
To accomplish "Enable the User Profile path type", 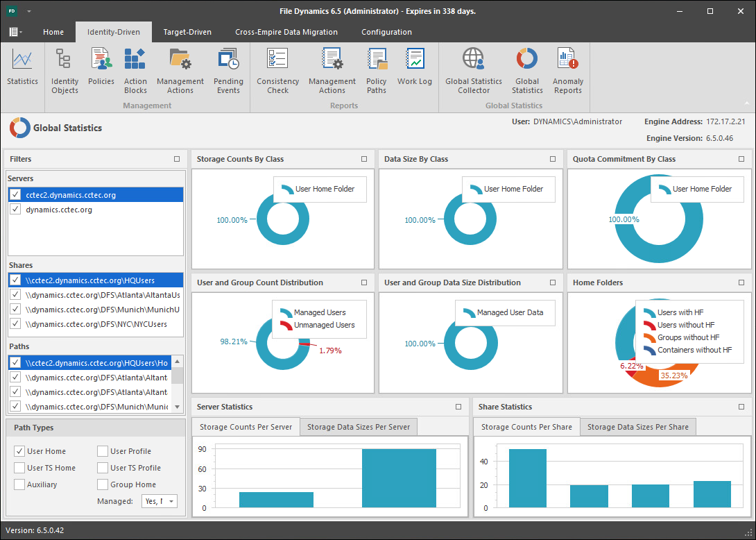I will click(x=103, y=451).
